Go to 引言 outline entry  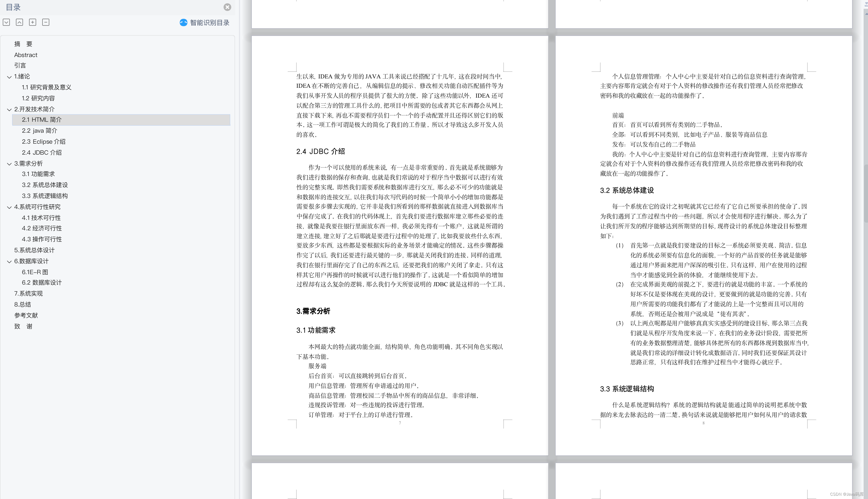(x=20, y=66)
